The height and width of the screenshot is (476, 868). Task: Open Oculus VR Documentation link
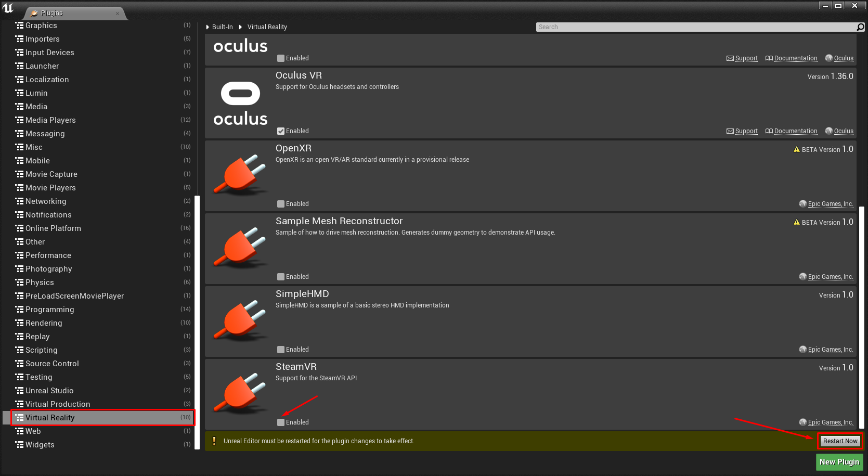(796, 131)
